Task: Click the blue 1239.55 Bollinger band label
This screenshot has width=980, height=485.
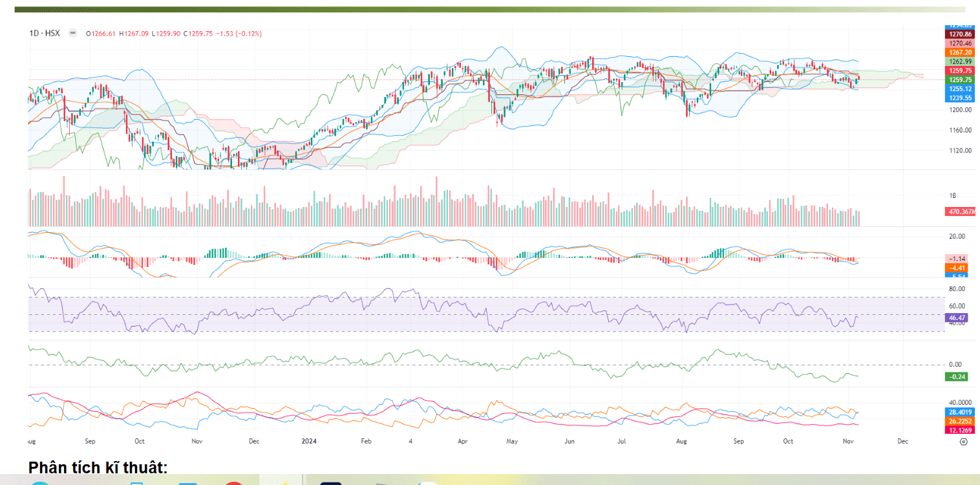Action: pyautogui.click(x=960, y=98)
